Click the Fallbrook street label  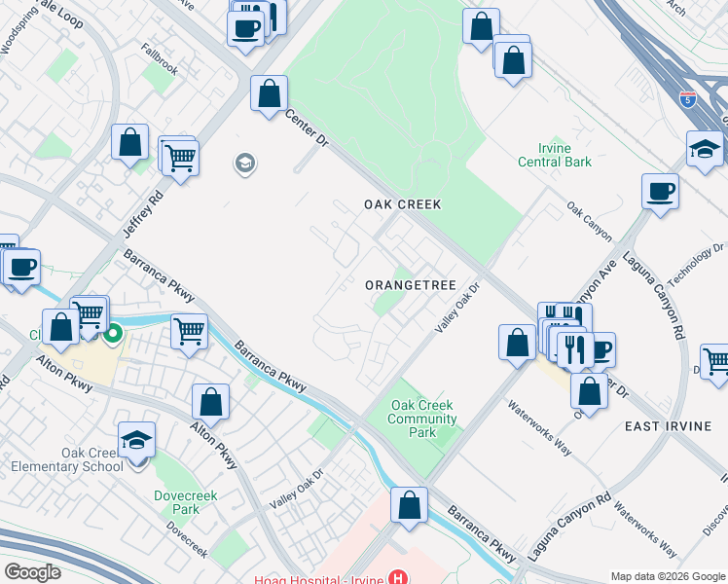[x=160, y=59]
